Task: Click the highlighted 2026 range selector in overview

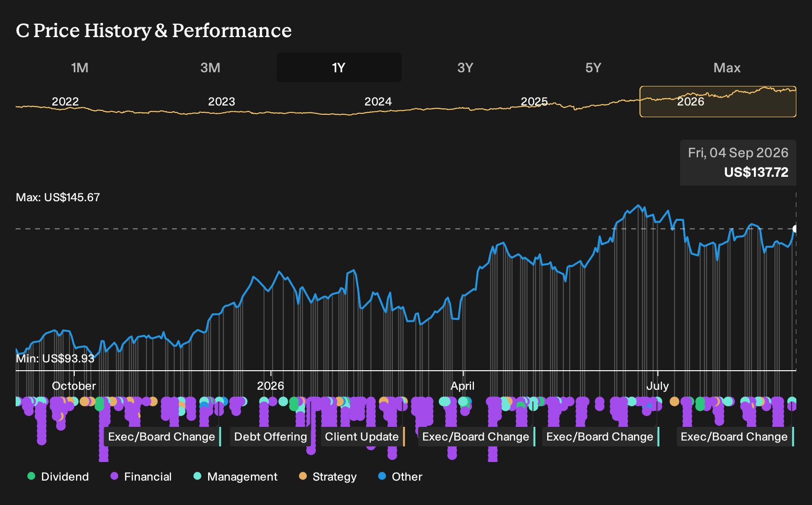Action: point(718,102)
